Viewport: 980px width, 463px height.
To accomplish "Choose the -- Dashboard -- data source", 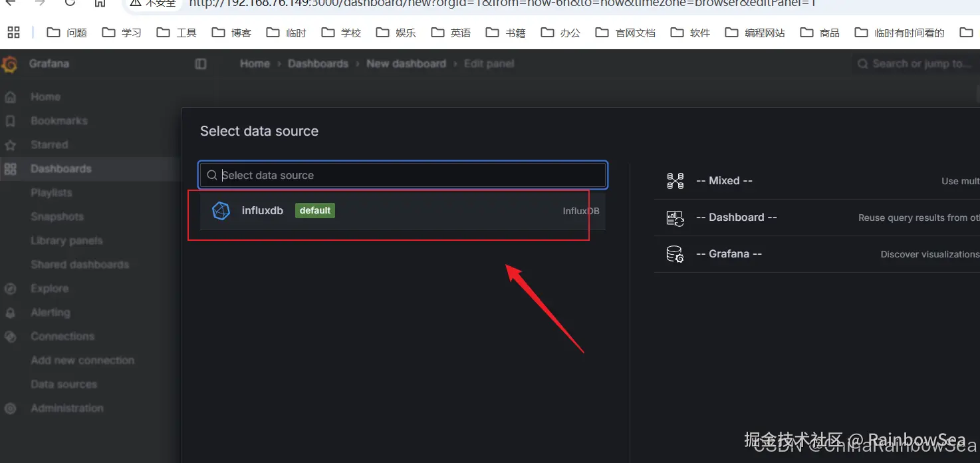I will [x=816, y=218].
